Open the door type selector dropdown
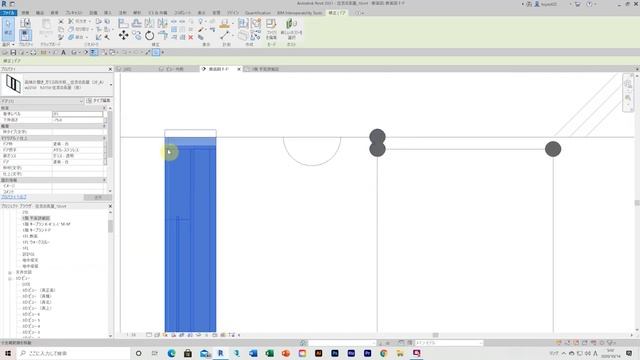Viewport: 640px width, 360px height. click(x=111, y=85)
